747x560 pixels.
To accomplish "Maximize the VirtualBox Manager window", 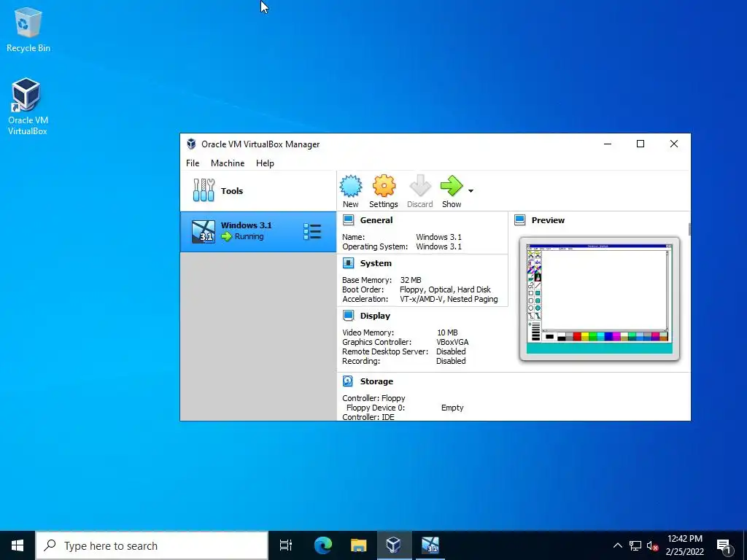I will click(640, 144).
